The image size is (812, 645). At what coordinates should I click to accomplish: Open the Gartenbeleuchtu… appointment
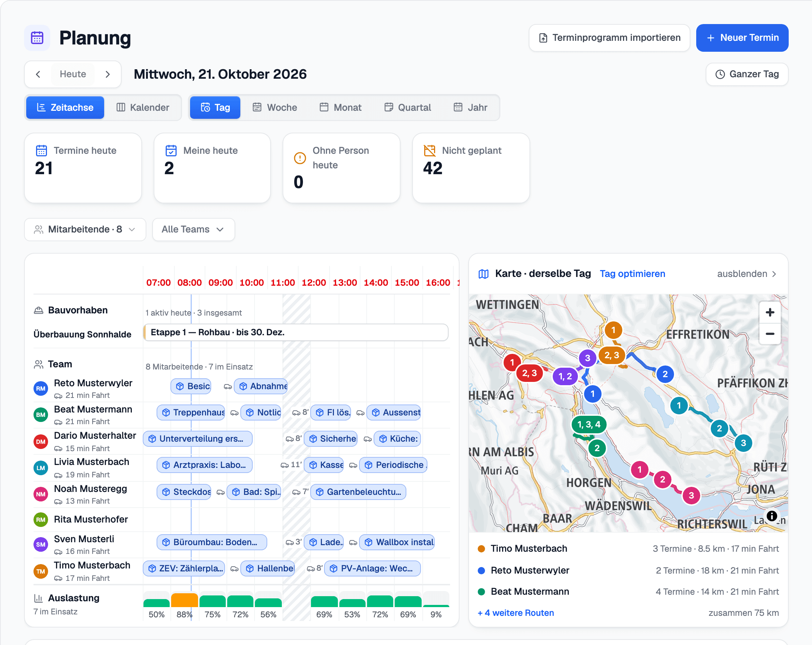coord(358,492)
